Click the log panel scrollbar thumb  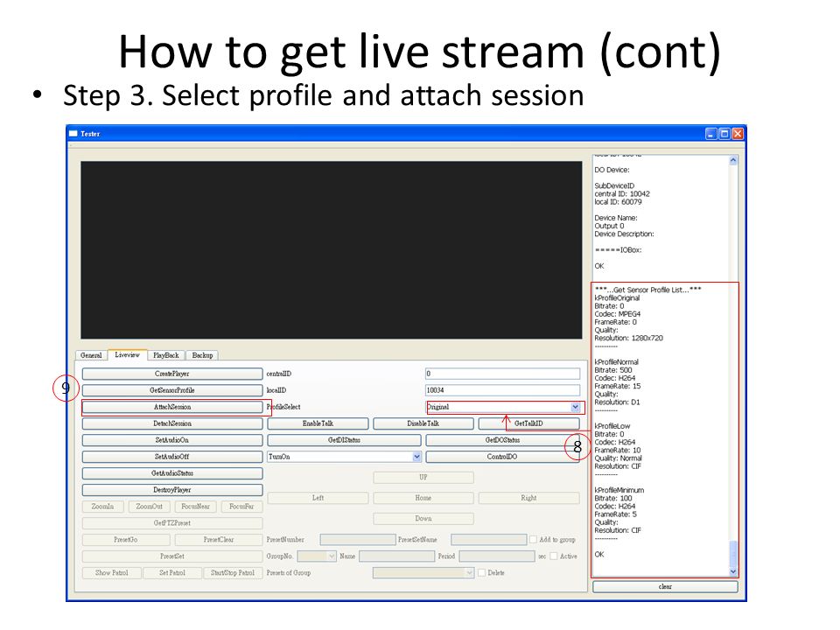(733, 553)
